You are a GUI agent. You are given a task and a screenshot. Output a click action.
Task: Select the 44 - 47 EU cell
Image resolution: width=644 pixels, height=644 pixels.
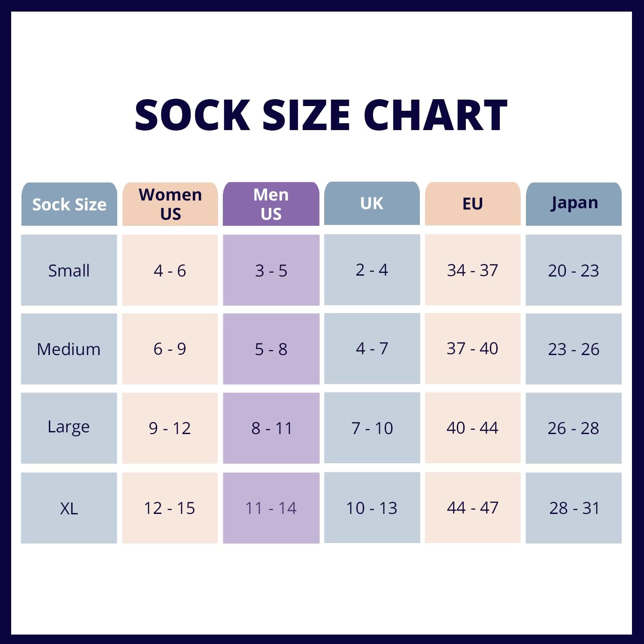click(x=473, y=508)
